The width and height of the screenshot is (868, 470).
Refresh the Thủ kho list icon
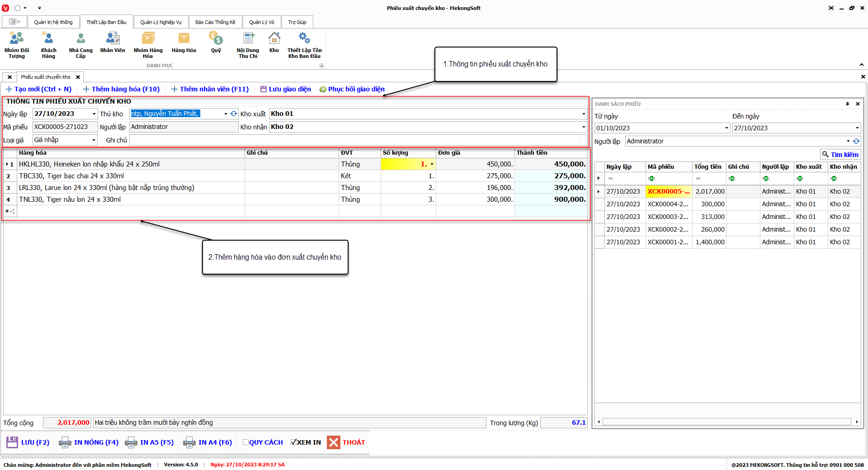234,114
